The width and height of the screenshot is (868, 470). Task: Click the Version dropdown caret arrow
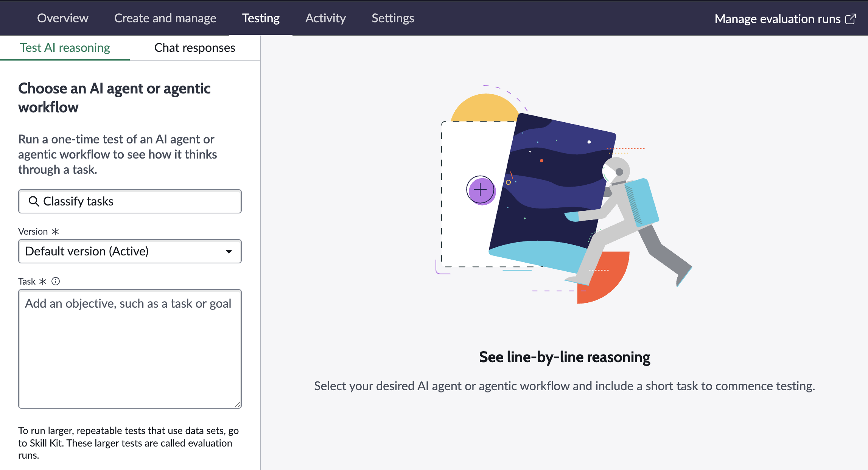229,252
